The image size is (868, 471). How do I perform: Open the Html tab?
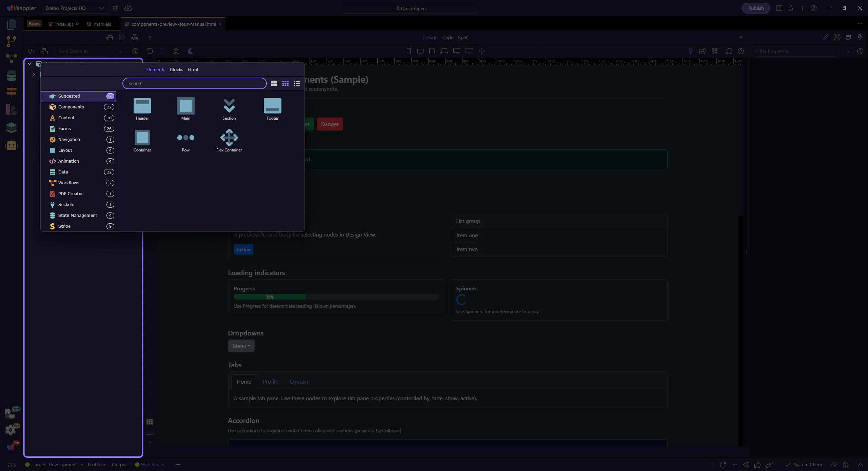pos(193,69)
